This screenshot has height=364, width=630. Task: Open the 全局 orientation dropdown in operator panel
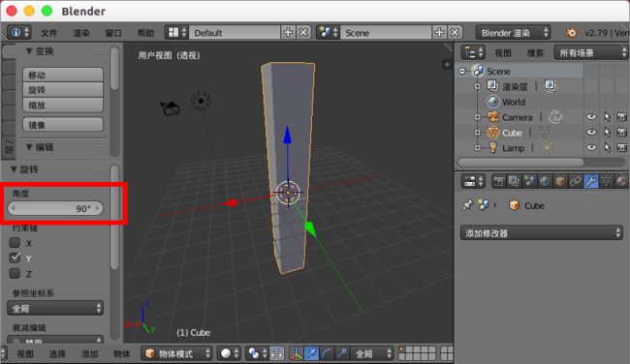click(55, 308)
